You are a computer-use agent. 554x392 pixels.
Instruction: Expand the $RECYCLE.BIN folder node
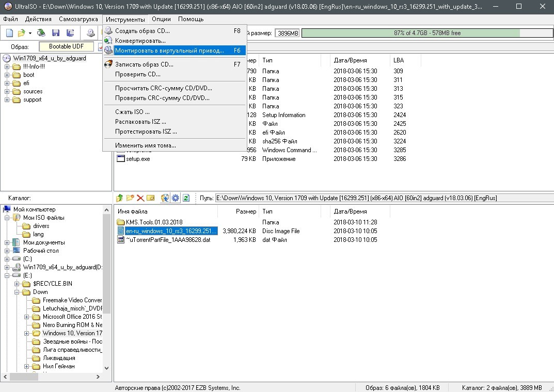click(17, 284)
